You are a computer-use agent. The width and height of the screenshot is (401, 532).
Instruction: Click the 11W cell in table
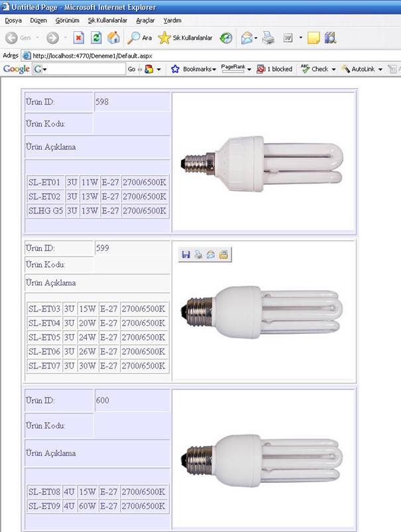tap(89, 182)
